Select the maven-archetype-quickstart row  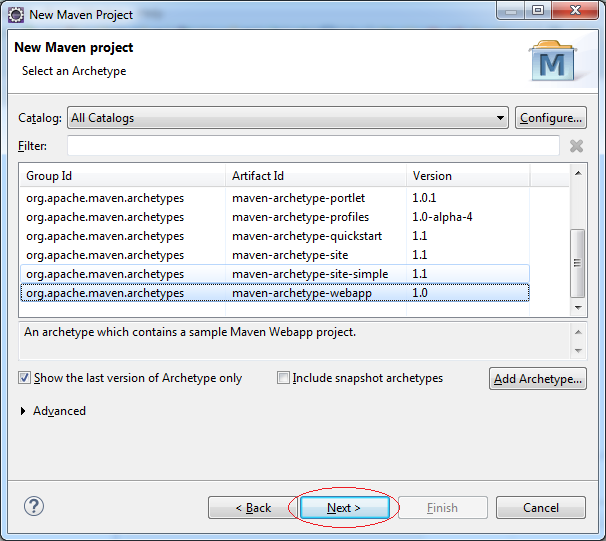tap(275, 236)
